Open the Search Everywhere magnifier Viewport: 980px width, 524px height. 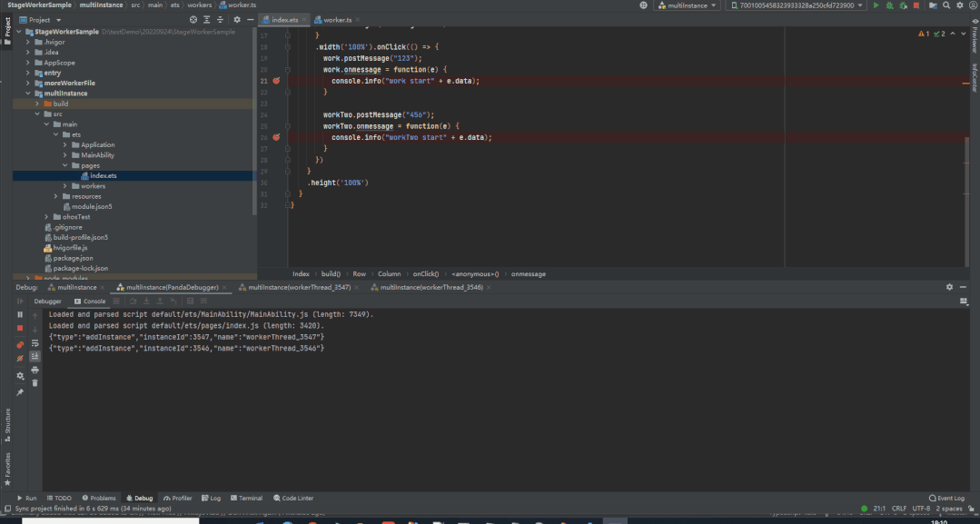tap(946, 5)
